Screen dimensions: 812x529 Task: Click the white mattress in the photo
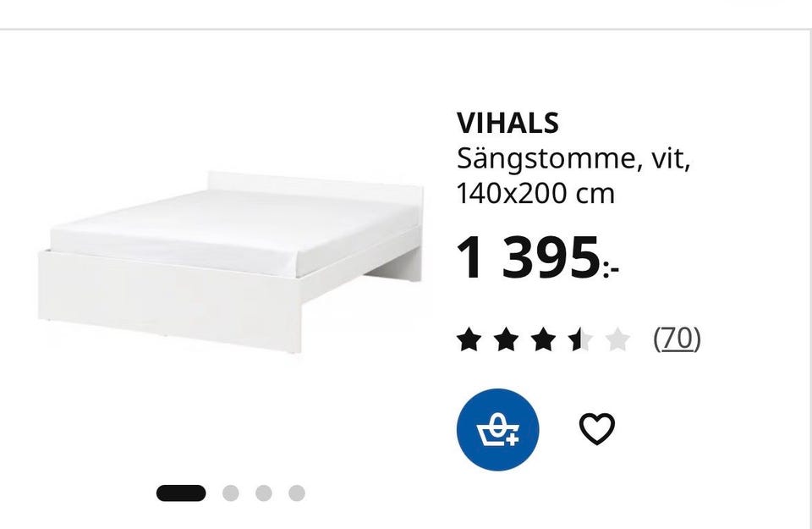[x=233, y=230]
